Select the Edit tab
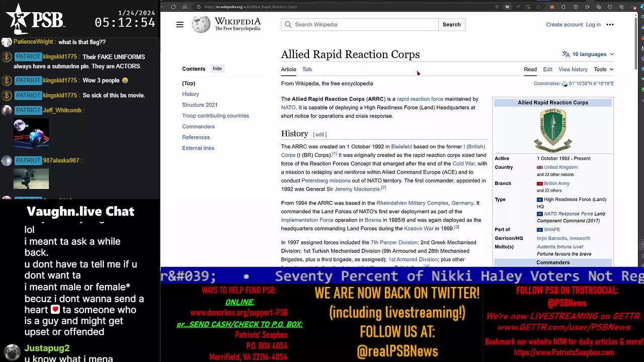Viewport: 644px width, 362px height. coord(547,69)
